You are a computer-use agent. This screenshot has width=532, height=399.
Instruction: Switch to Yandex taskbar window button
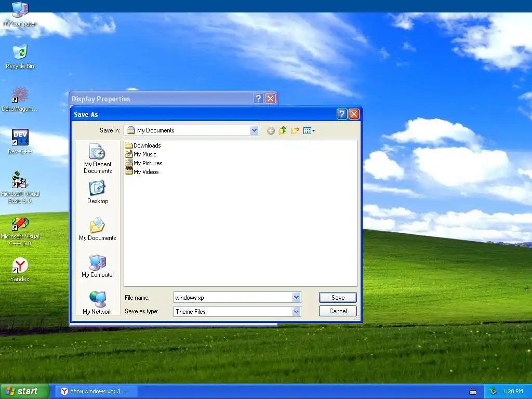[x=96, y=391]
